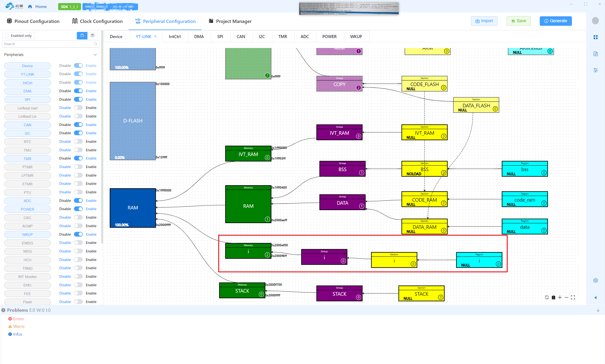Toggle the ADC enable switch
Screen dimensions: 605x364
(78, 200)
